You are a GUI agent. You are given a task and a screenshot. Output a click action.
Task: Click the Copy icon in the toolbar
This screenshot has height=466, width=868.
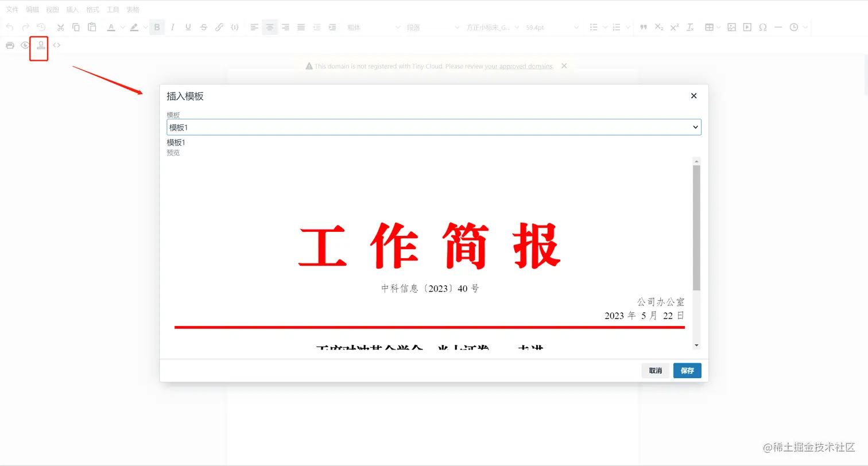[x=76, y=27]
